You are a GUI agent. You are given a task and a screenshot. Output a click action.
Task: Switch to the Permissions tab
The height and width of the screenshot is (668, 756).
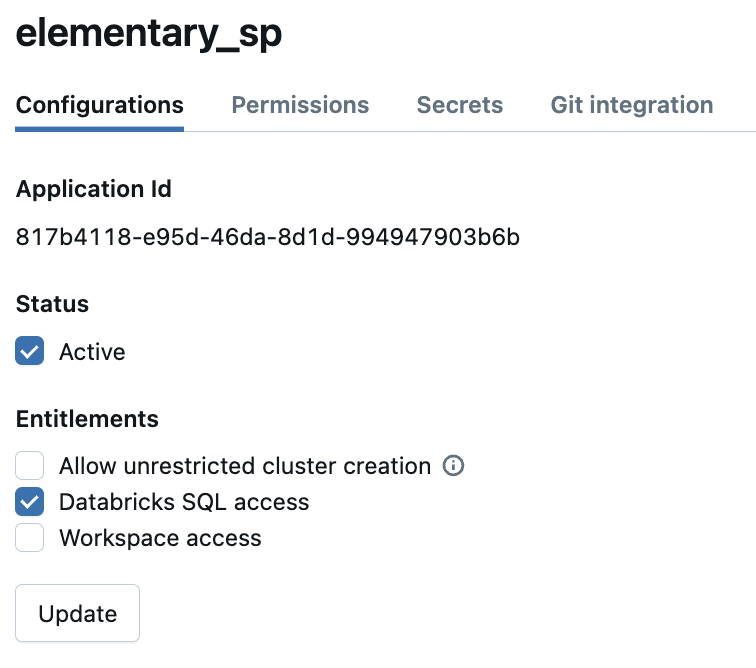300,105
